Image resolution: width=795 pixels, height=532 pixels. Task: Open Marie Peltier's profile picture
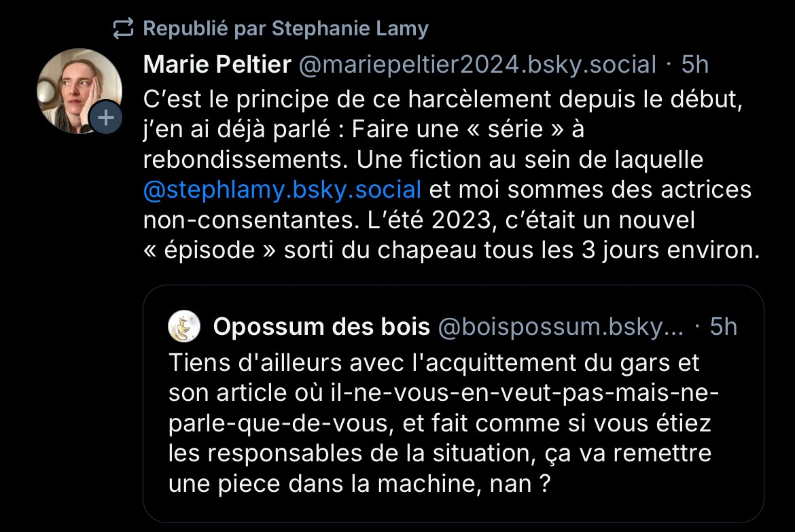pyautogui.click(x=79, y=90)
